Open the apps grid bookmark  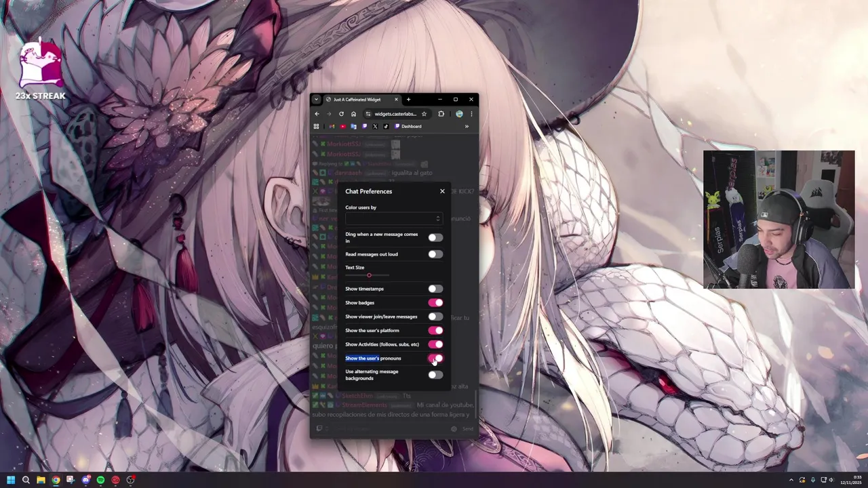tap(316, 127)
